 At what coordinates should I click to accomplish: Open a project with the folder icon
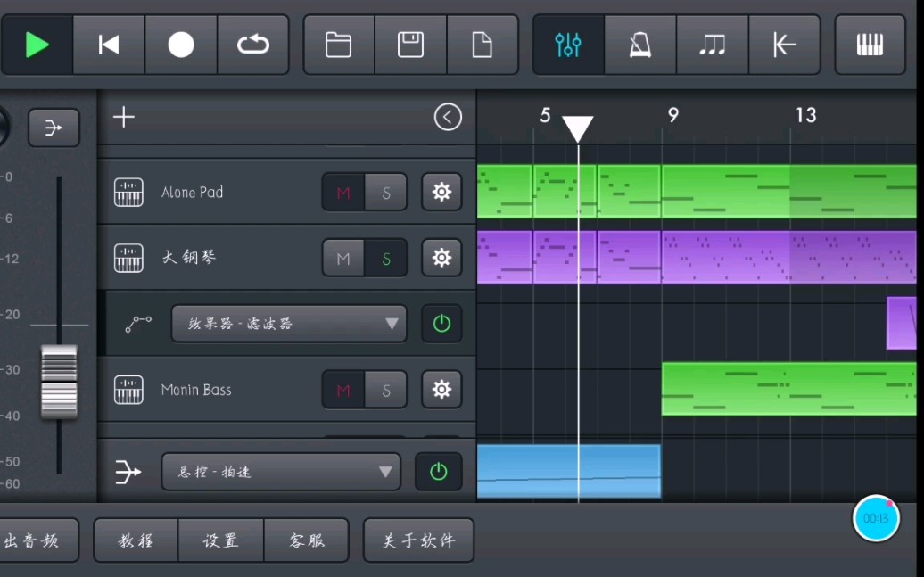[x=339, y=45]
